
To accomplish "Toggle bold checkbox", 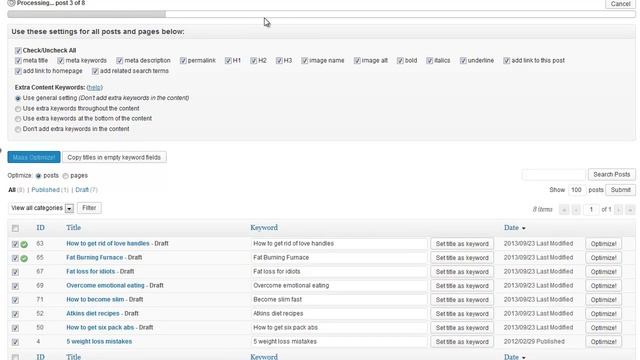I will [400, 61].
